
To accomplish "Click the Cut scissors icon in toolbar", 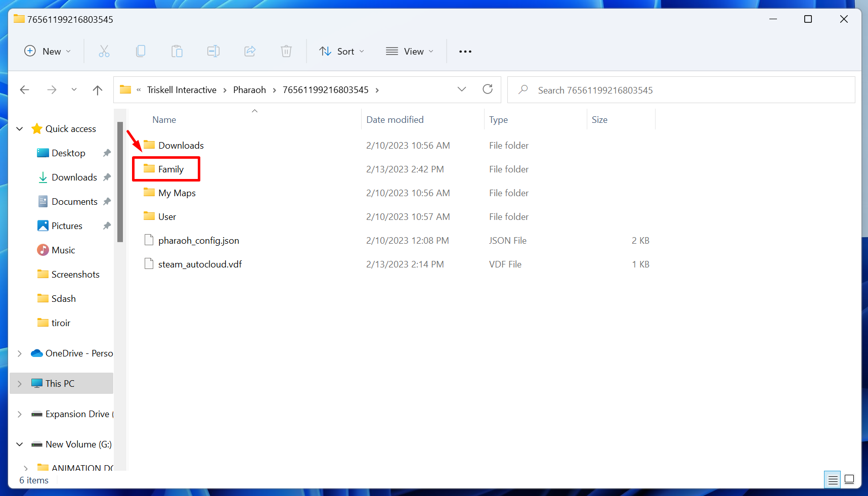I will pos(104,51).
